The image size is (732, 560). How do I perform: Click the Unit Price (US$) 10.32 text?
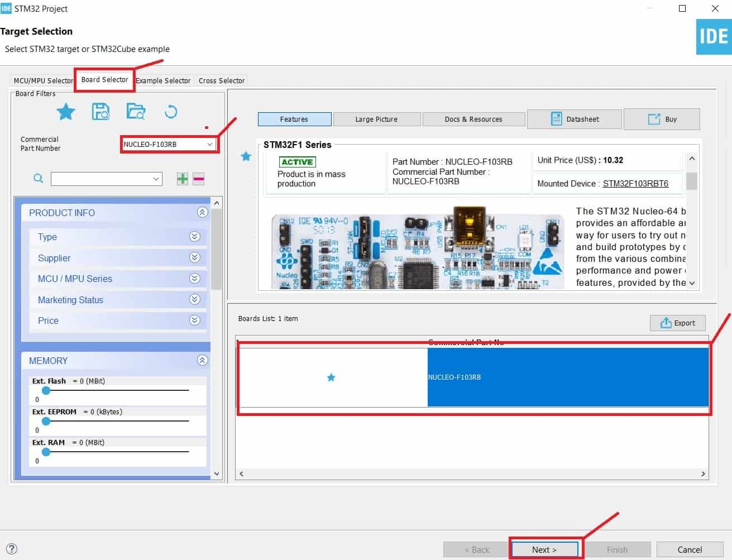pyautogui.click(x=580, y=160)
